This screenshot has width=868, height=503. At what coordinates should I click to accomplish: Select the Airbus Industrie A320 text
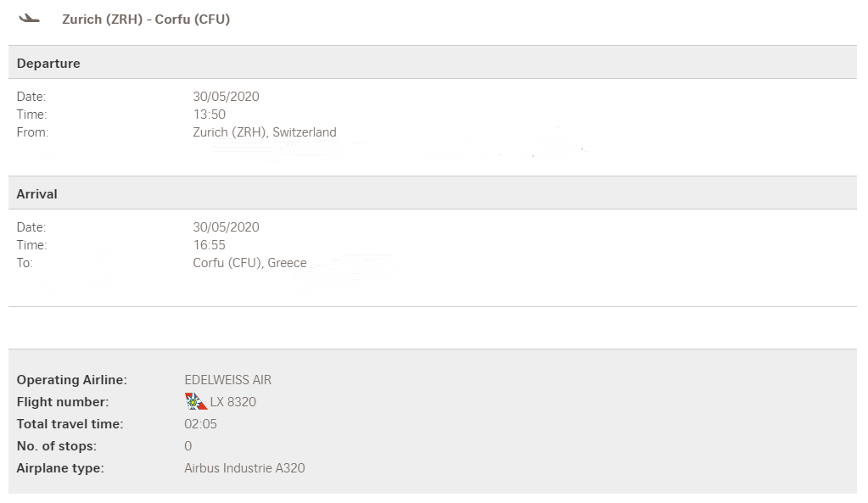[x=244, y=468]
